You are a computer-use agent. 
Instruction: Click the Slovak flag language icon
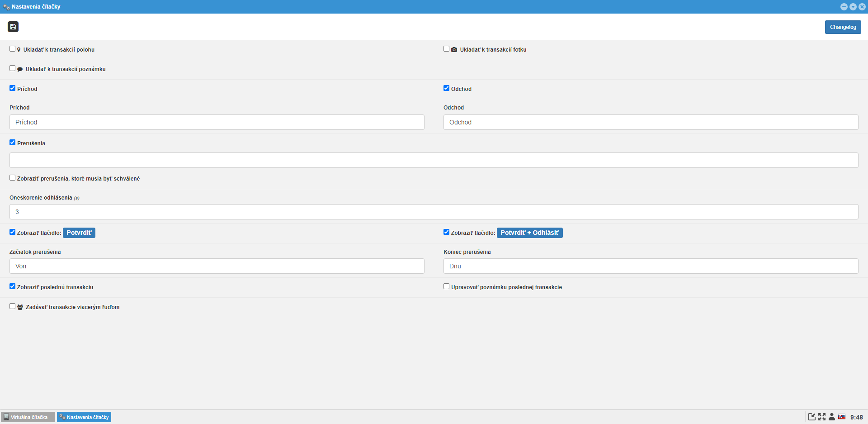(x=842, y=417)
